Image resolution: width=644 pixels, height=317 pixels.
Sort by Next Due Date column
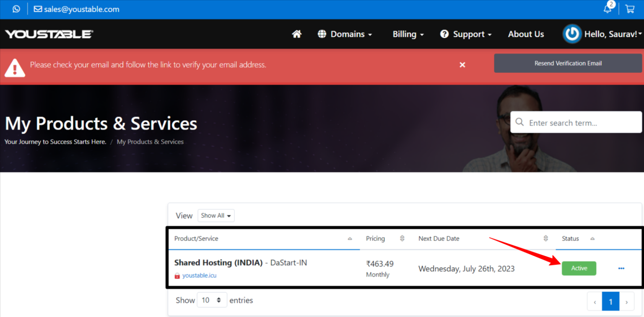(484, 239)
